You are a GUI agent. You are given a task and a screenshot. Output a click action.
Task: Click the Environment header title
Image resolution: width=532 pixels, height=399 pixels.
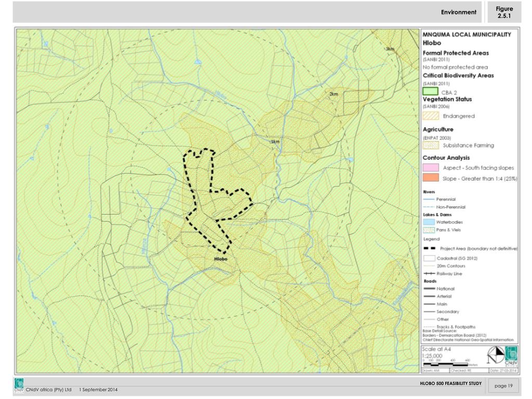(459, 12)
